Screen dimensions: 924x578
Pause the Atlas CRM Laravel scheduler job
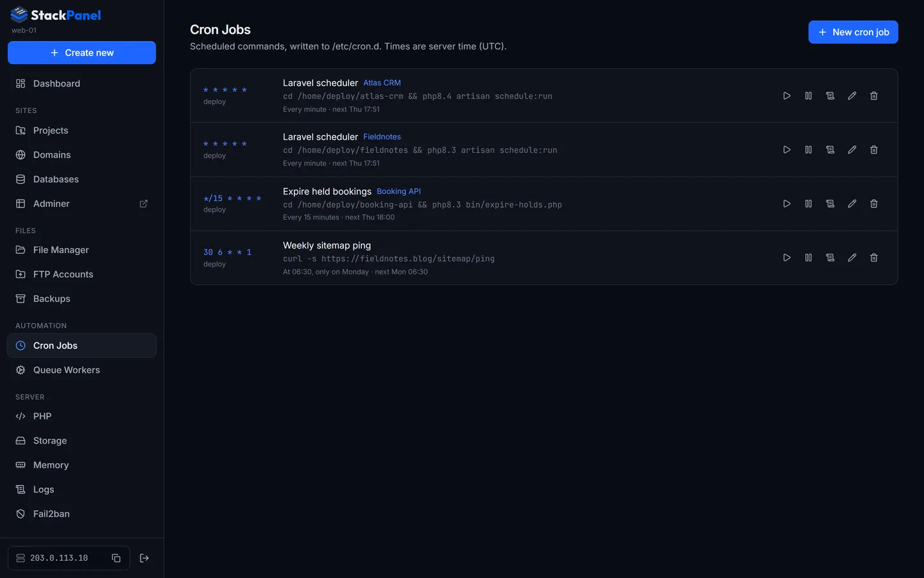coord(809,96)
